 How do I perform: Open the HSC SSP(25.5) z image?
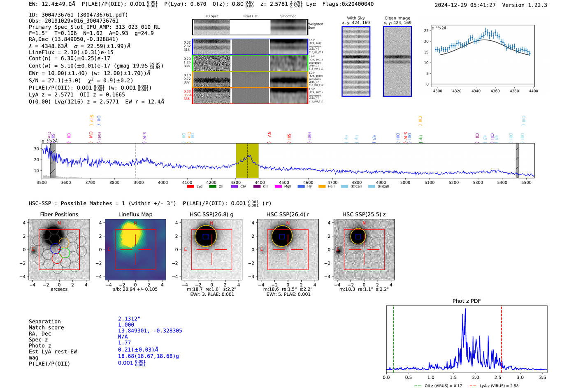[364, 250]
